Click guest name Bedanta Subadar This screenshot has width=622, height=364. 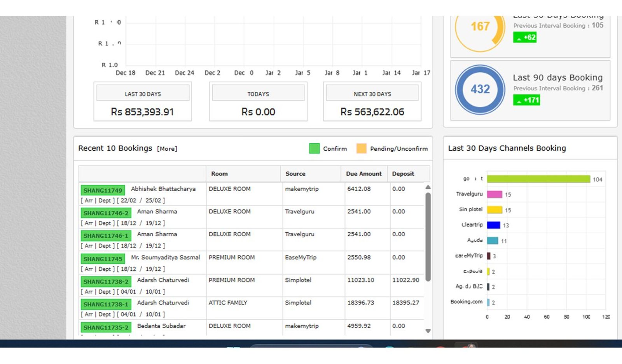tap(161, 326)
